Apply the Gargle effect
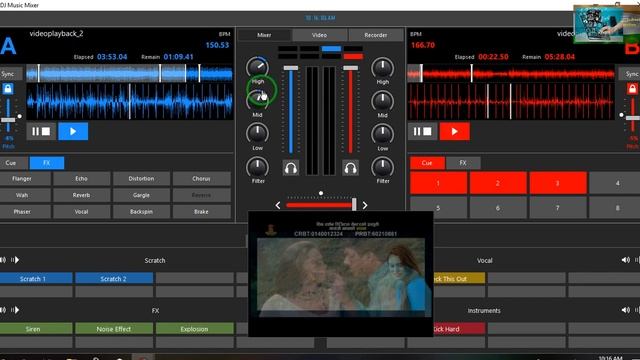 (141, 195)
